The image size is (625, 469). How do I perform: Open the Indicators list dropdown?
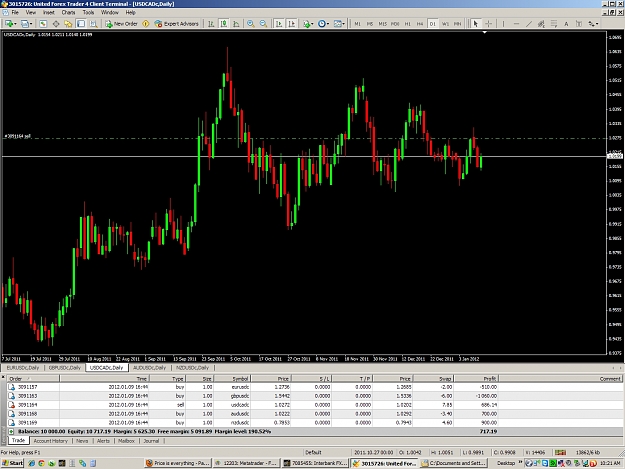[308, 24]
